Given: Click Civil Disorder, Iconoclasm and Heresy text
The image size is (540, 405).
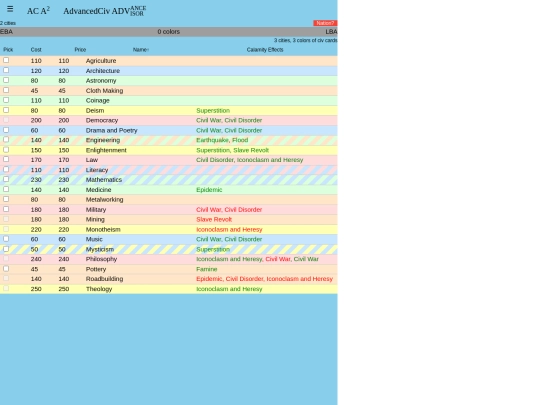Looking at the screenshot, I should click(x=250, y=160).
